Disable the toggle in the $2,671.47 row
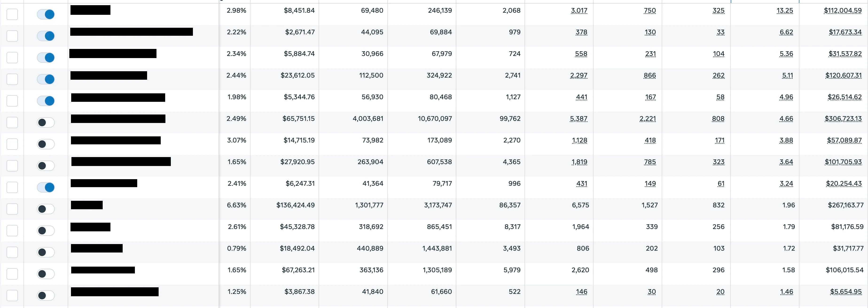Screen dimensions: 868x308 46,36
